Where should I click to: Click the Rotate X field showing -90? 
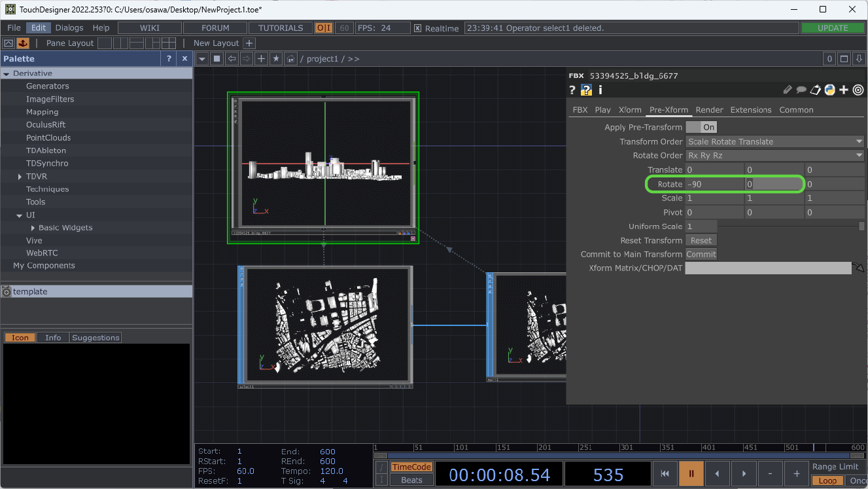tap(715, 185)
